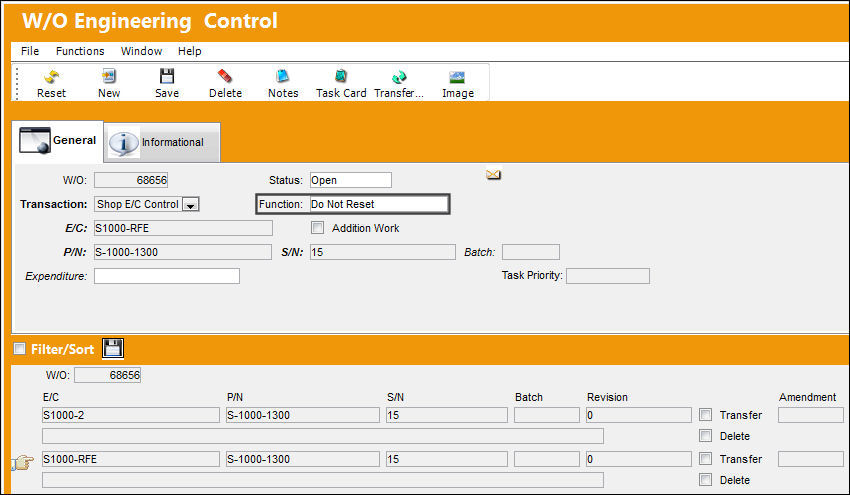The image size is (850, 495).
Task: Click the Delete eraser toolbar icon
Action: pyautogui.click(x=225, y=76)
